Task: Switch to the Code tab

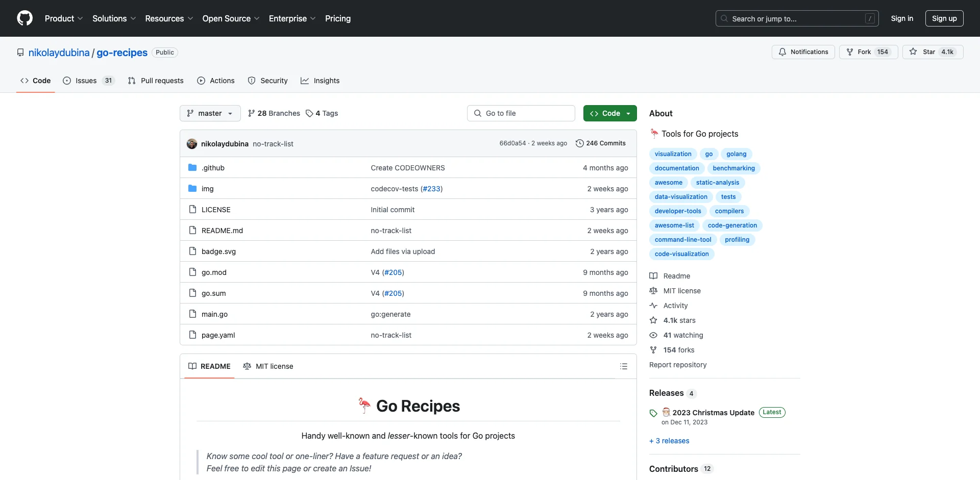Action: tap(36, 81)
